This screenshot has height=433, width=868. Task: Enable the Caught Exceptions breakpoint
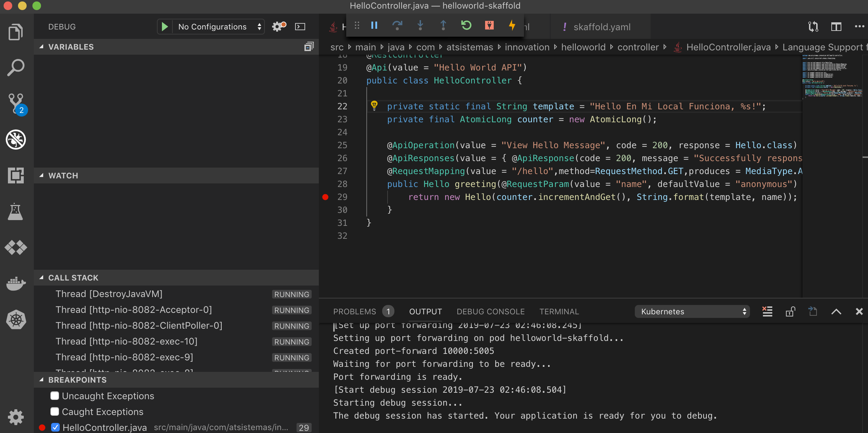point(55,411)
